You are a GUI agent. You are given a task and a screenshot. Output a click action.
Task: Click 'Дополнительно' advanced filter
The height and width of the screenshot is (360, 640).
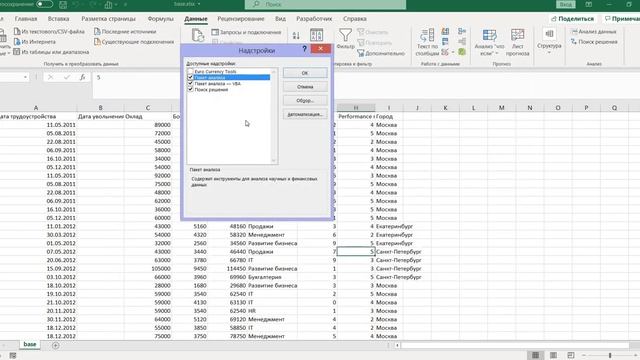point(381,53)
